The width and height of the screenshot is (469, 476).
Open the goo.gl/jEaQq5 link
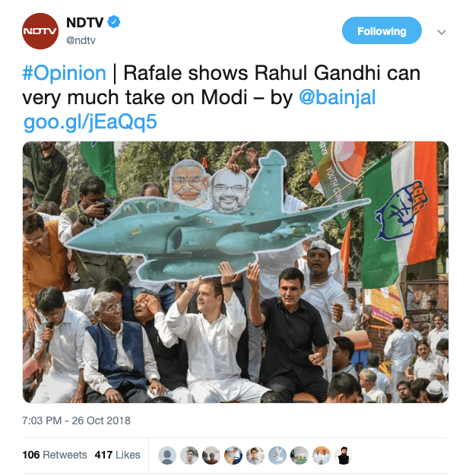point(90,122)
